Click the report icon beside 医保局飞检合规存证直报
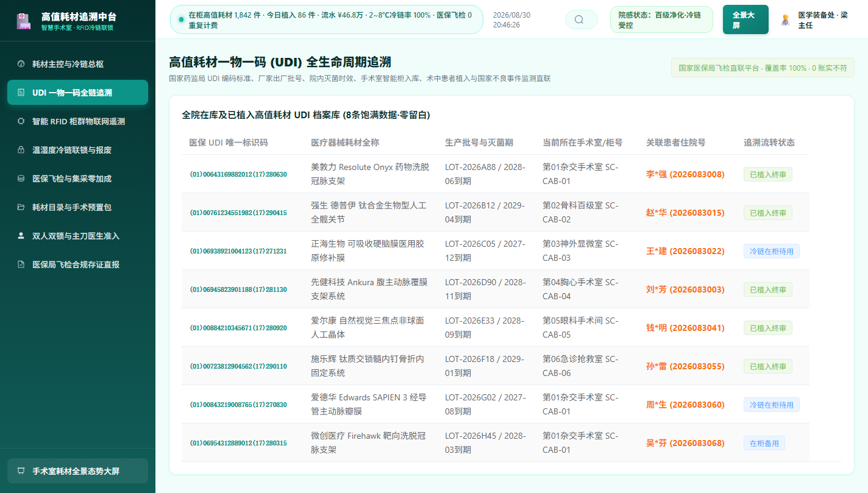 [x=21, y=264]
